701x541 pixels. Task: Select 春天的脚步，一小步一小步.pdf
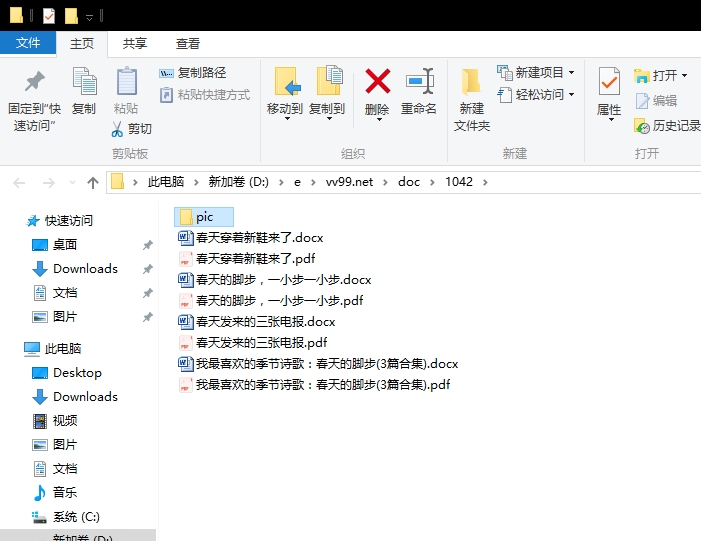271,300
